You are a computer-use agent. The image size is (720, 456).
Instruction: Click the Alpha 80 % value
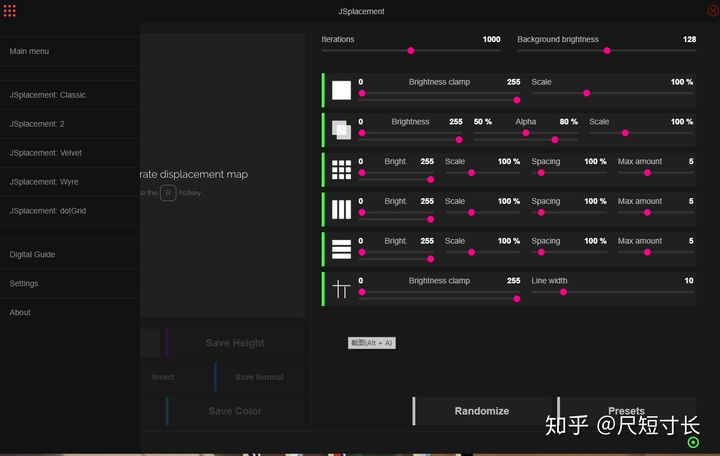(x=568, y=122)
